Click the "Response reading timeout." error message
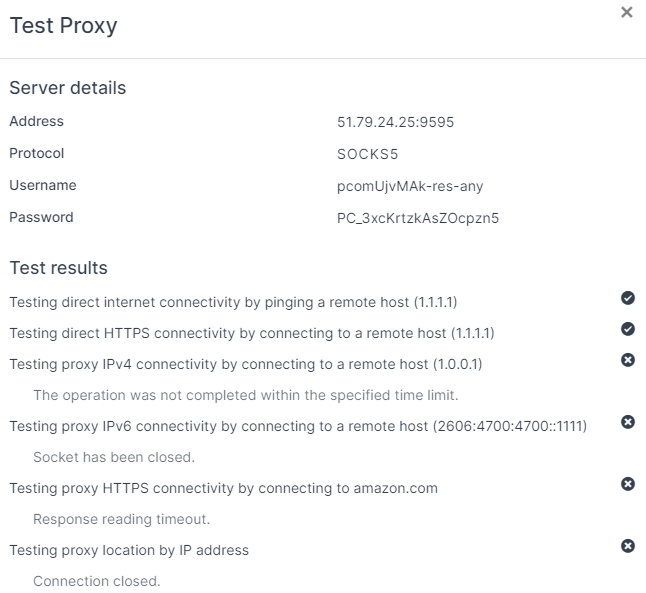646x593 pixels. [121, 519]
